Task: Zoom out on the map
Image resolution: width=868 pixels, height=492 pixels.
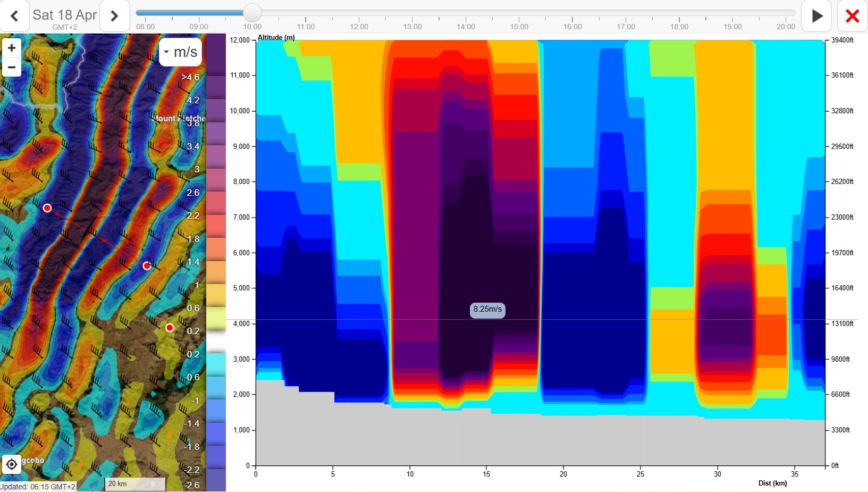Action: click(x=11, y=68)
